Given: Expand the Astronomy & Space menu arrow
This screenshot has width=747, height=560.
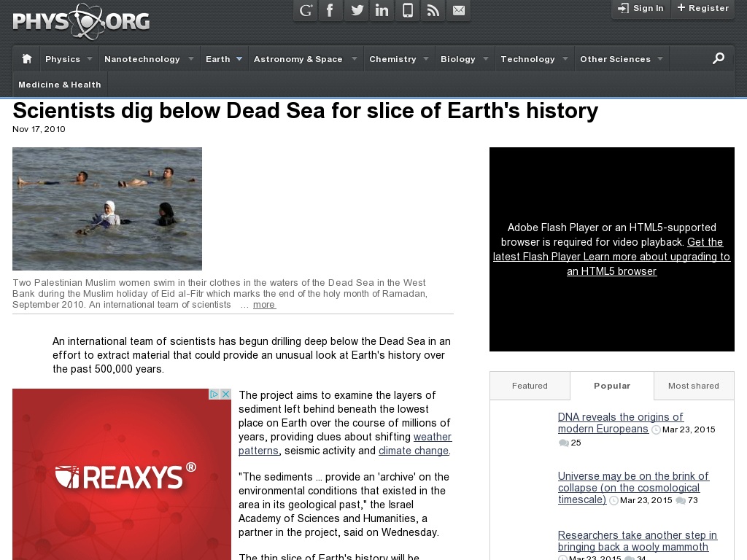Looking at the screenshot, I should pyautogui.click(x=355, y=58).
